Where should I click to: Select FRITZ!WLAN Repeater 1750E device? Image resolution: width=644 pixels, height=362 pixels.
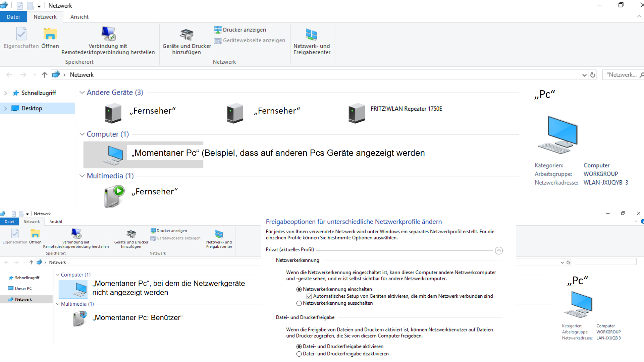[357, 113]
